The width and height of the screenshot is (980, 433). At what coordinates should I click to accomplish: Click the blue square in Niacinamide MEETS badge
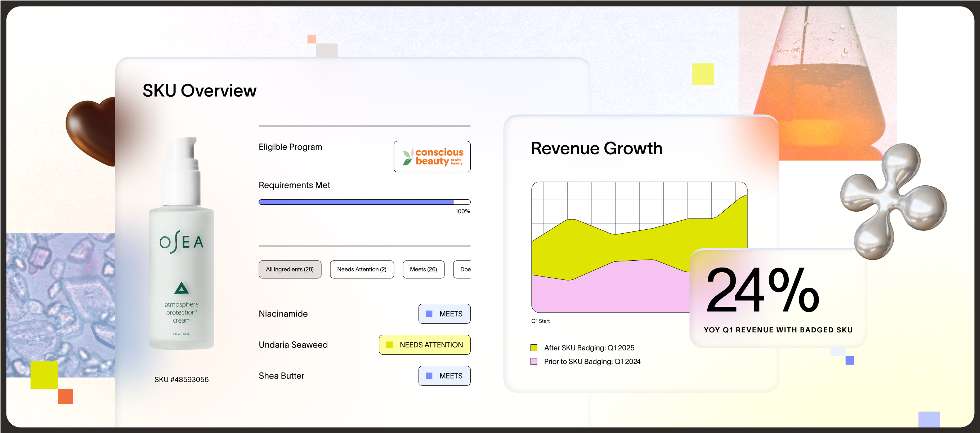[x=429, y=314]
